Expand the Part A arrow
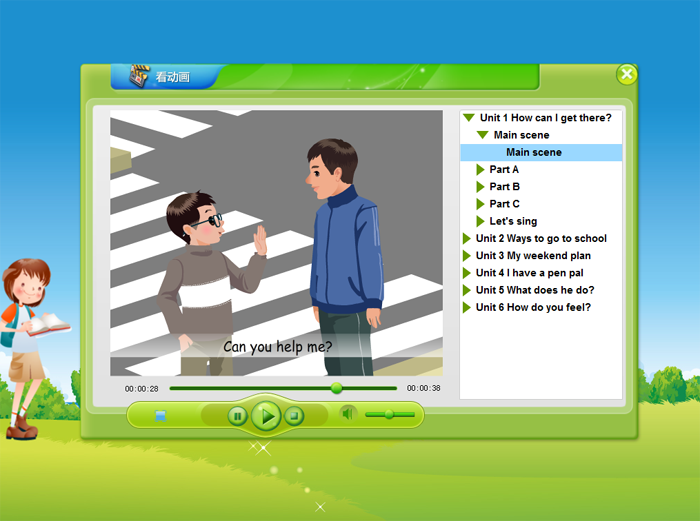Viewport: 700px width, 521px height. coord(480,170)
